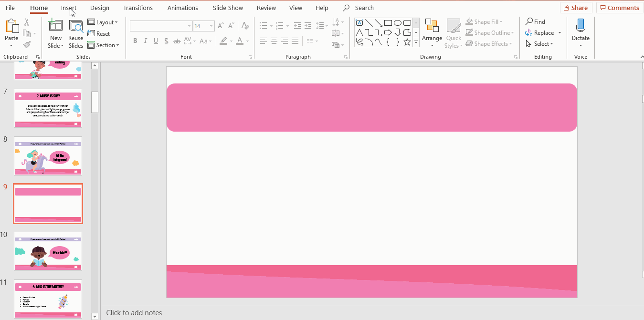Screen dimensions: 644x320
Task: Apply center text alignment
Action: coord(274,41)
